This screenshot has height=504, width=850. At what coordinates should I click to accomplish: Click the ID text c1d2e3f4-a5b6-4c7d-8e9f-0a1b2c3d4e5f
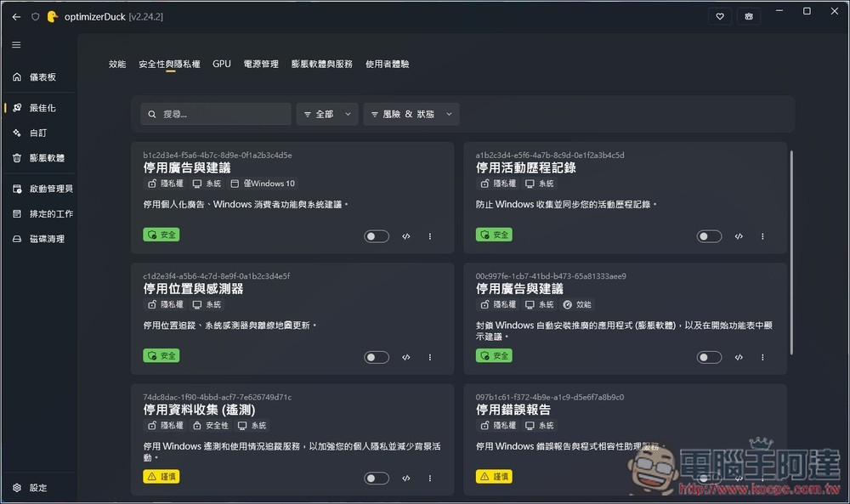[x=216, y=276]
